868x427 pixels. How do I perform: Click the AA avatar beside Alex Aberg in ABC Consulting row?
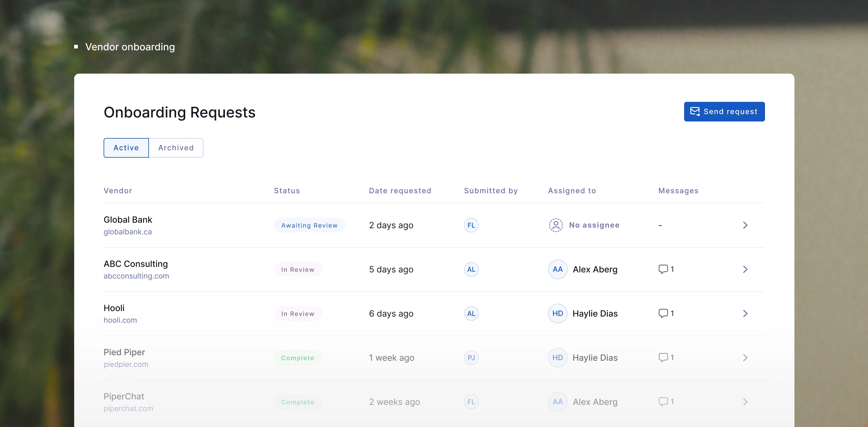click(557, 269)
